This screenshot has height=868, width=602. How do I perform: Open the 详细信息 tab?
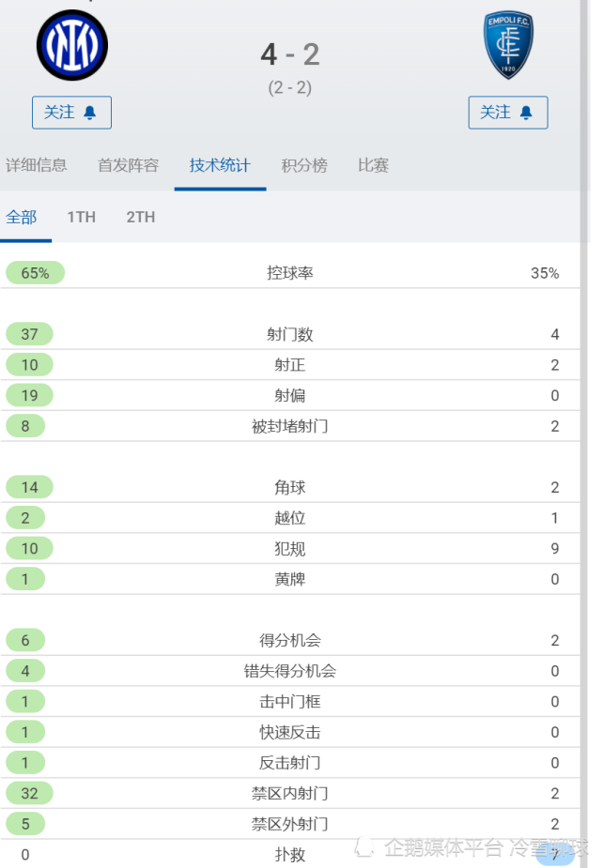(x=37, y=165)
